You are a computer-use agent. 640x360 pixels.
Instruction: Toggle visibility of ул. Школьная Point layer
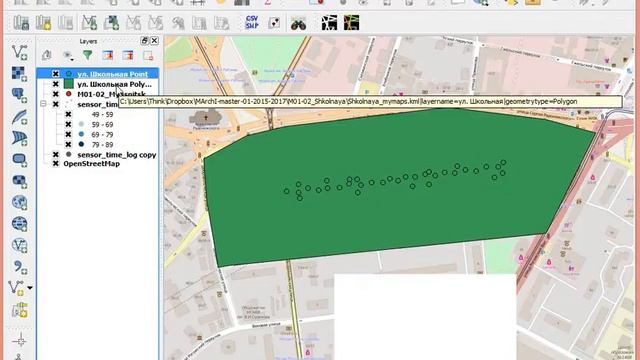(x=56, y=74)
